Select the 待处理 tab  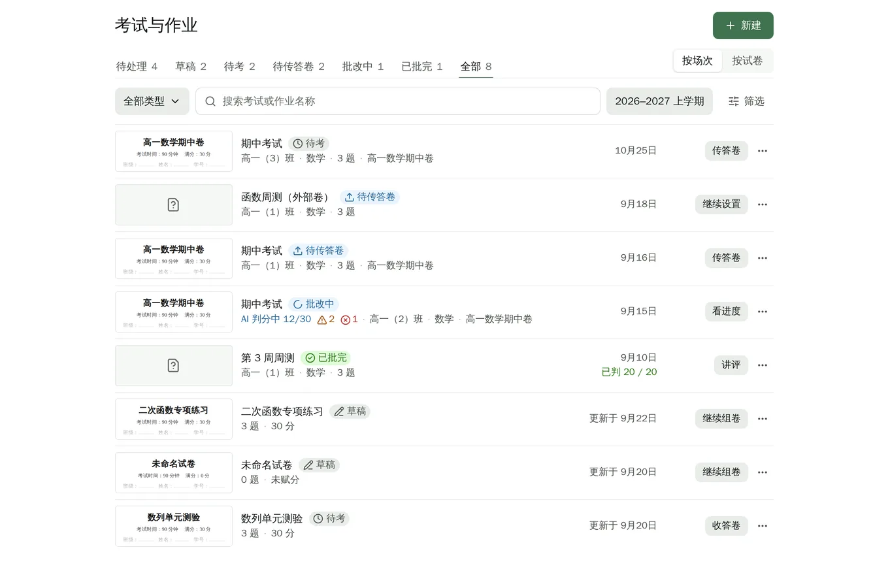click(x=137, y=67)
